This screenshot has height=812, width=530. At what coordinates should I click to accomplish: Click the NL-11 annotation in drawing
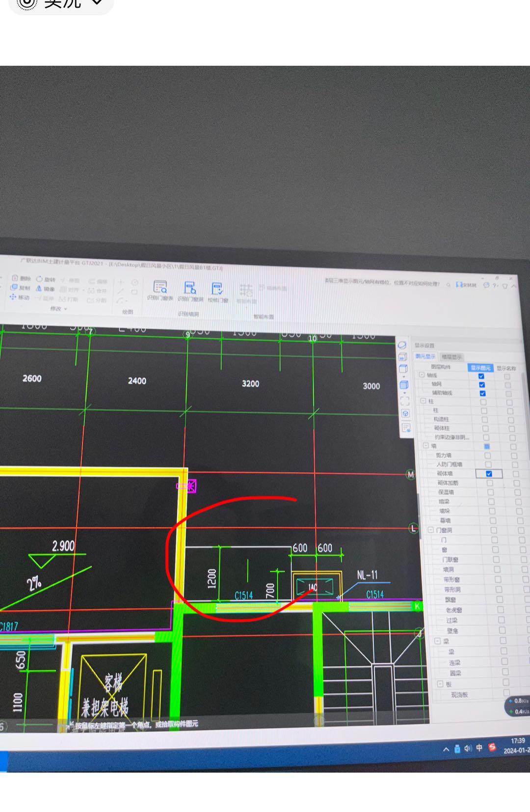367,575
